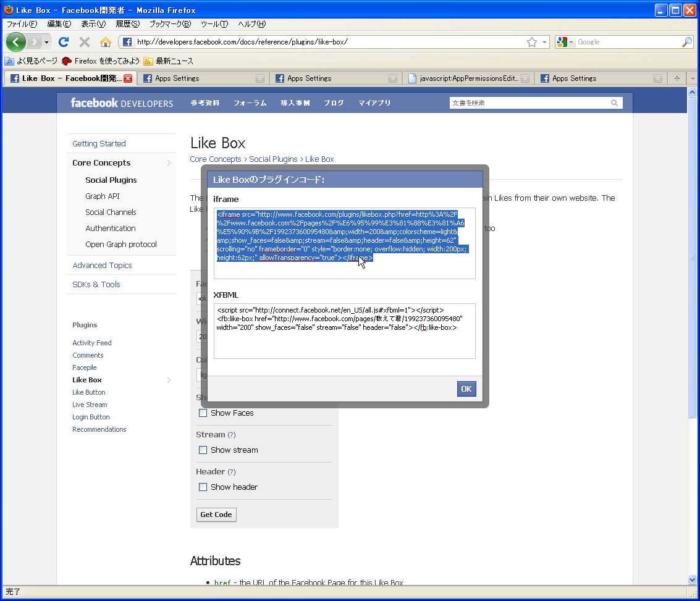Open the Open Graph protocol link
The image size is (700, 601).
(x=121, y=245)
